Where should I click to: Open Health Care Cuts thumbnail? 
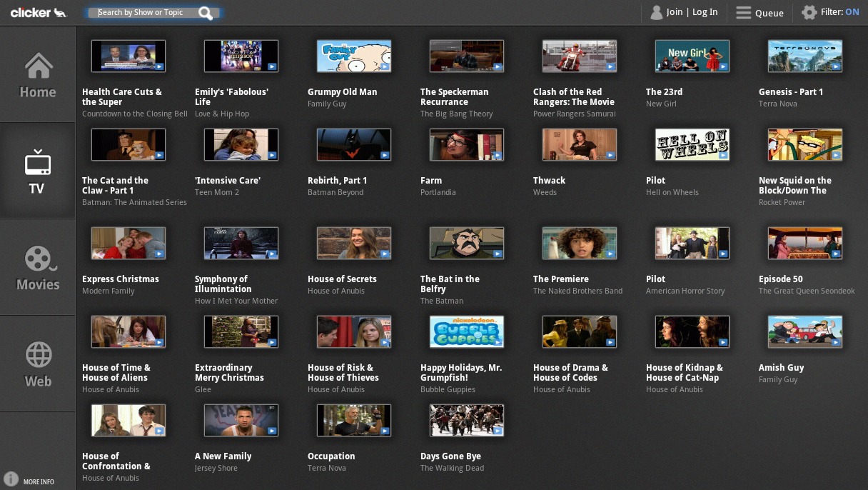tap(128, 56)
